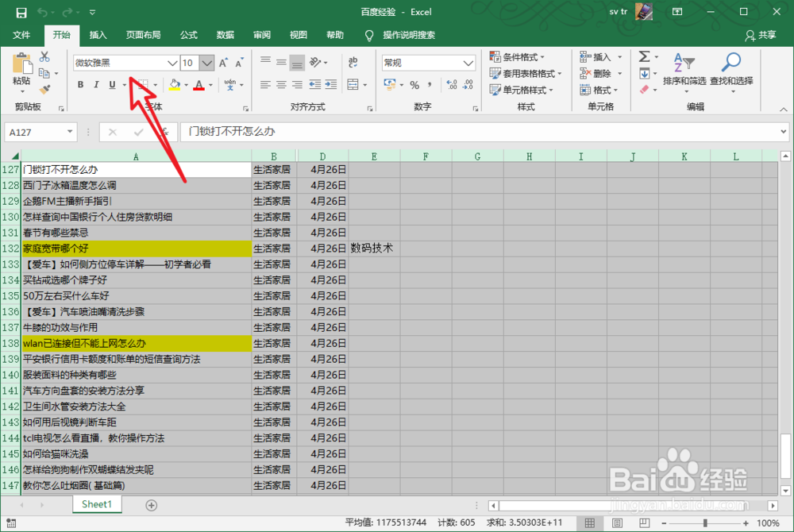The width and height of the screenshot is (794, 532).
Task: Click the Clear eraser icon
Action: [644, 90]
